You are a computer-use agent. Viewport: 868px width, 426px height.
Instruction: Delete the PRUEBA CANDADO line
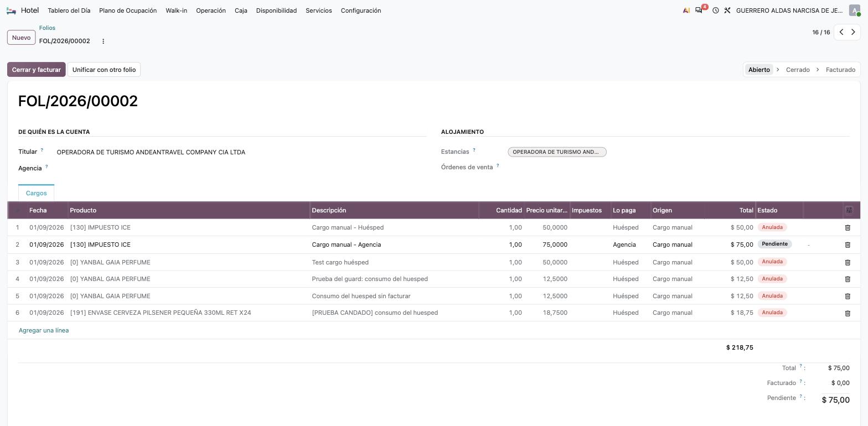click(x=848, y=313)
